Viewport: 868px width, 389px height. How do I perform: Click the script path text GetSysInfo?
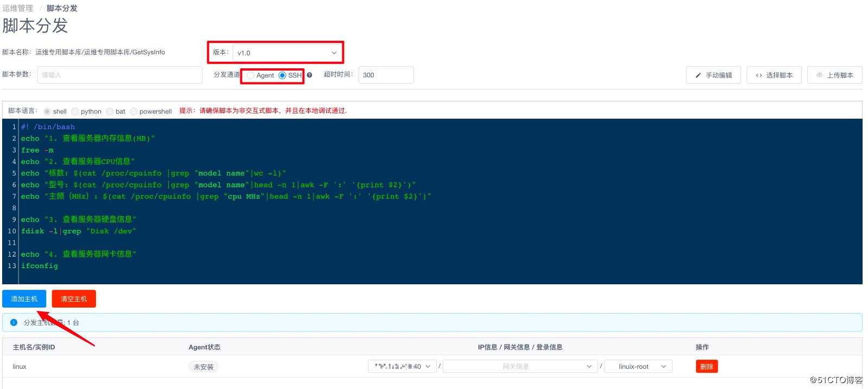coord(100,52)
